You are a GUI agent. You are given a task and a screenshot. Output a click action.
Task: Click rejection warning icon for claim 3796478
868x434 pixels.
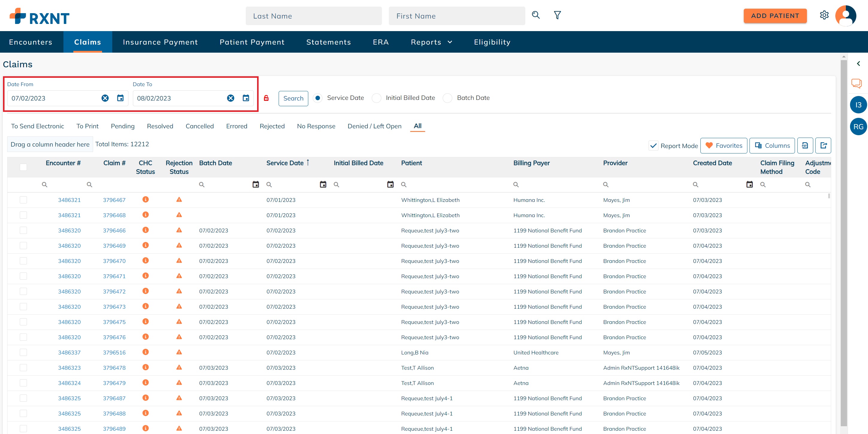[179, 367]
